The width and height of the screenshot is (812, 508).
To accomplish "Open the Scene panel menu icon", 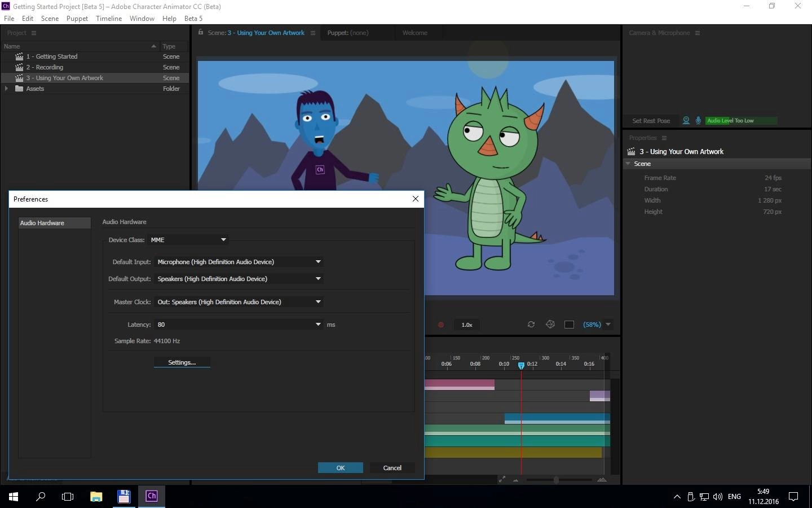I will (313, 33).
